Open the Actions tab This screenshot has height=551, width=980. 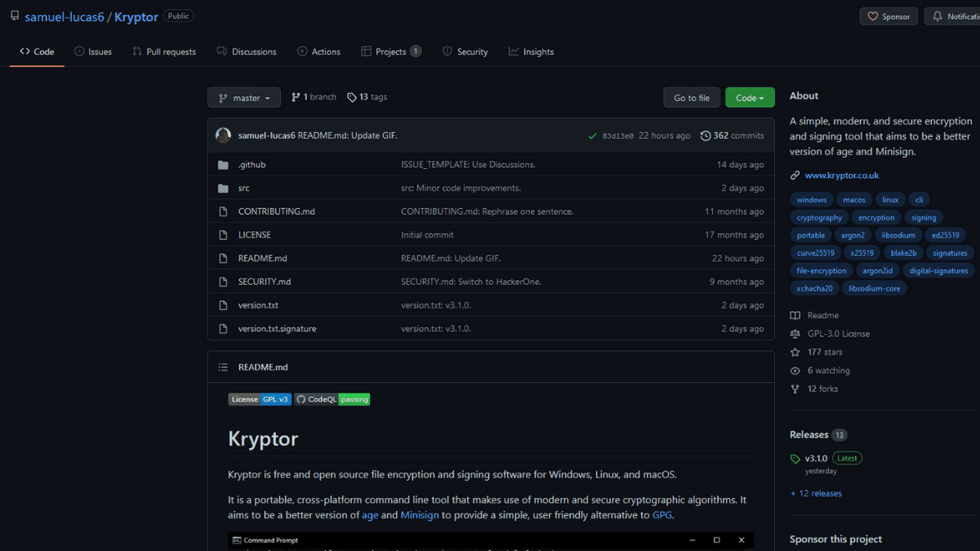(x=318, y=51)
